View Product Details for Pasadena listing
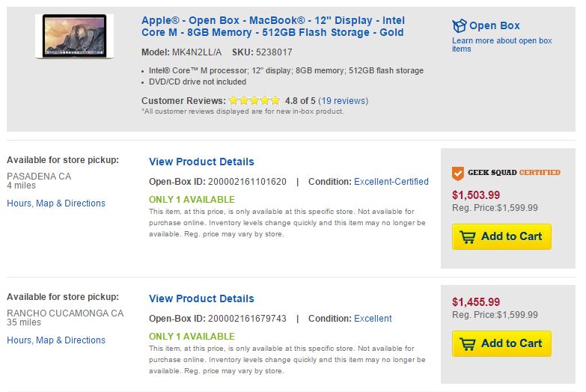 pos(201,162)
